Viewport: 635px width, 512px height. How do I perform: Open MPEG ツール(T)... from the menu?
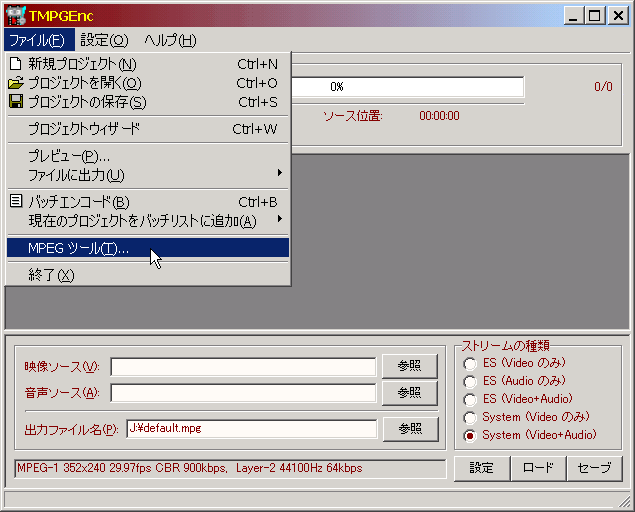148,247
